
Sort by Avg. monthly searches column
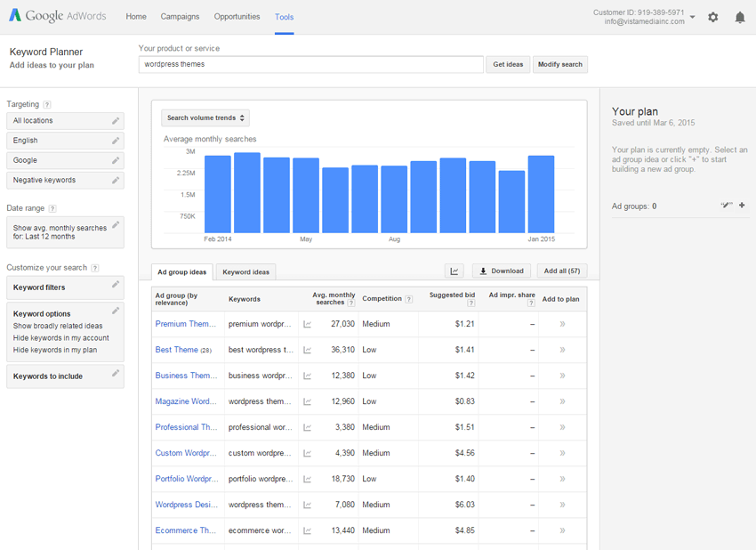(334, 299)
